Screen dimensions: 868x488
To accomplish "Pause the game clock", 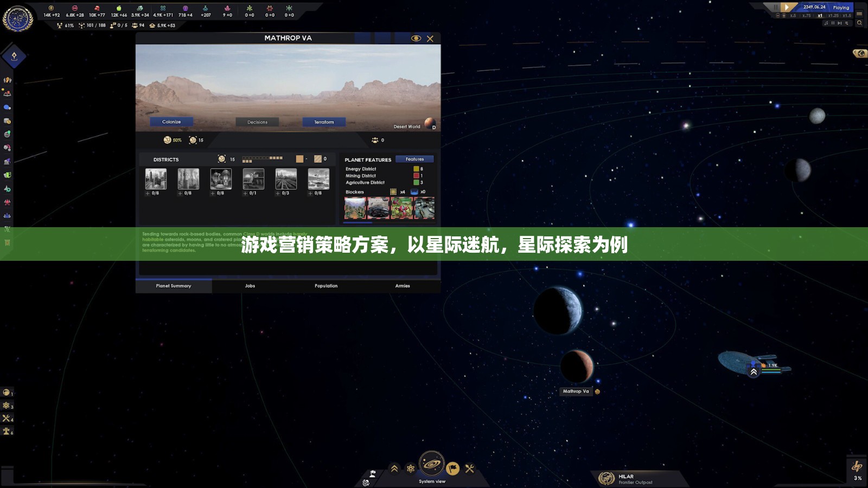I will click(x=775, y=7).
